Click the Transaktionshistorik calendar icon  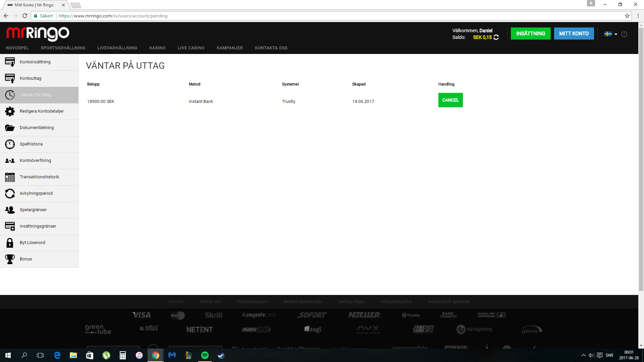[x=10, y=177]
